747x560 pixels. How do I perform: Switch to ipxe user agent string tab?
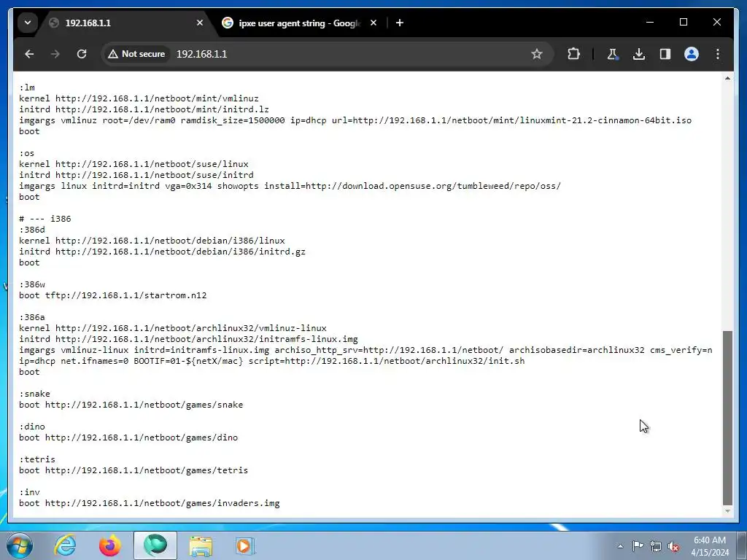tap(300, 23)
